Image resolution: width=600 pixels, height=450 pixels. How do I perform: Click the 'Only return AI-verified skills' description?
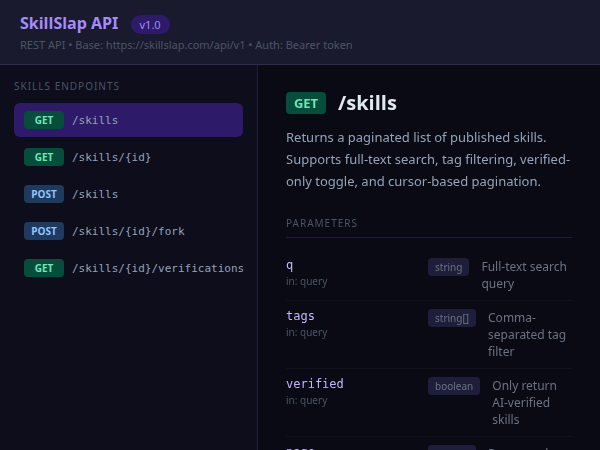coord(524,402)
